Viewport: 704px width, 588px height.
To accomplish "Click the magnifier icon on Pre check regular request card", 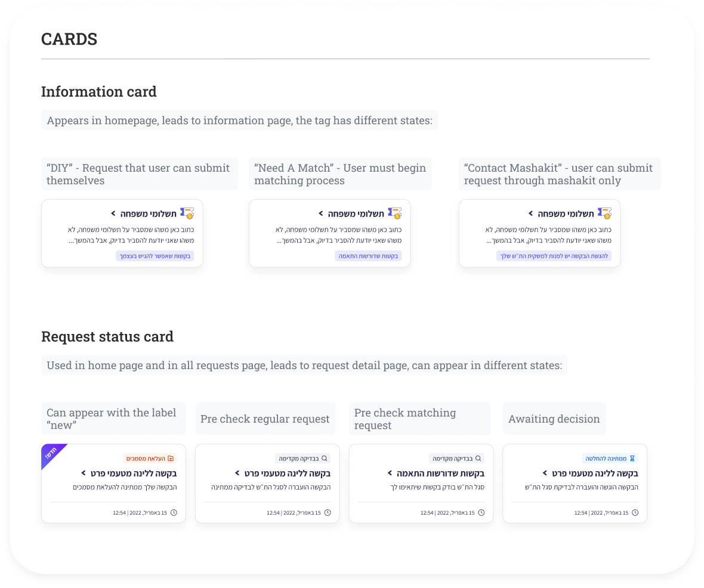I will pyautogui.click(x=325, y=459).
